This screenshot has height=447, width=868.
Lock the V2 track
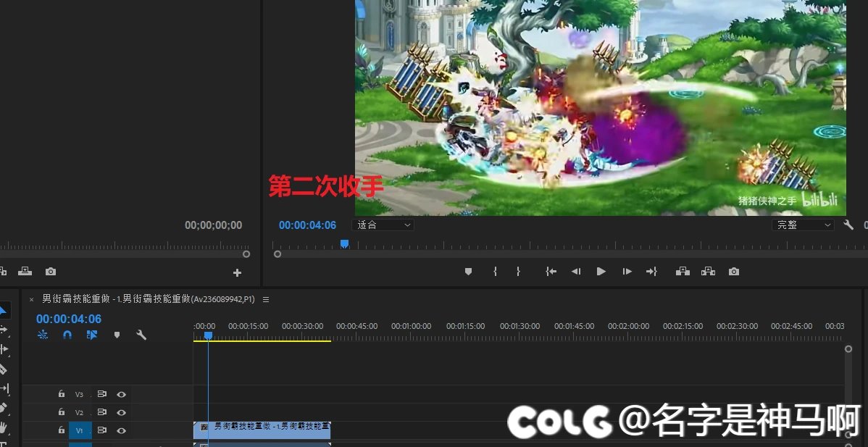click(x=62, y=412)
